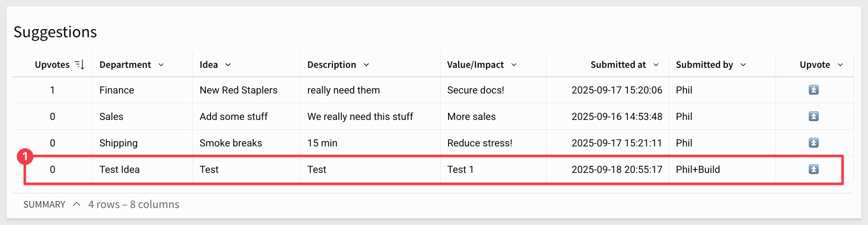Upvote the Smoke breaks idea

pyautogui.click(x=813, y=143)
